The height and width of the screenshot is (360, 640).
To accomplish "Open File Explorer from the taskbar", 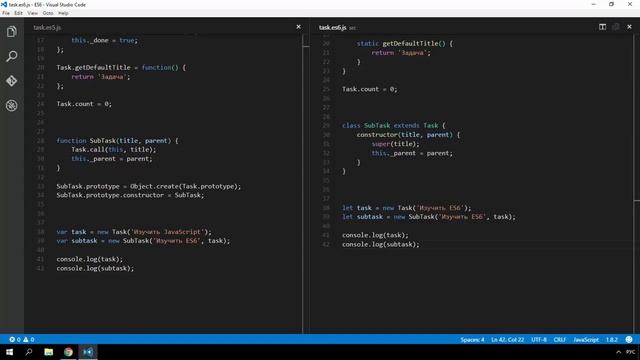I will click(x=49, y=352).
